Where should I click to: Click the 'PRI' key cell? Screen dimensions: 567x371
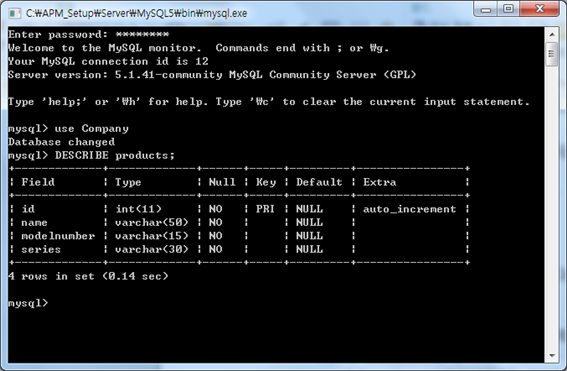[265, 209]
